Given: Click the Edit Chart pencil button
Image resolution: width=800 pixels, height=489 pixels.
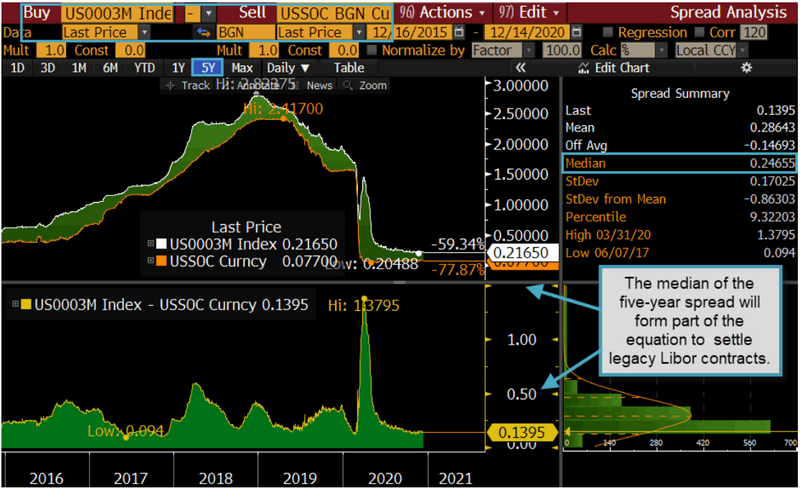Looking at the screenshot, I should (x=619, y=68).
